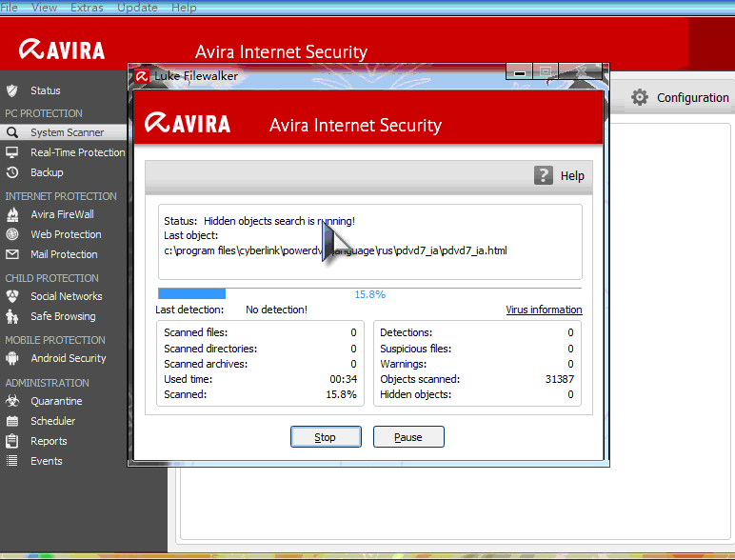Click the Help label in scan dialog

tap(572, 176)
